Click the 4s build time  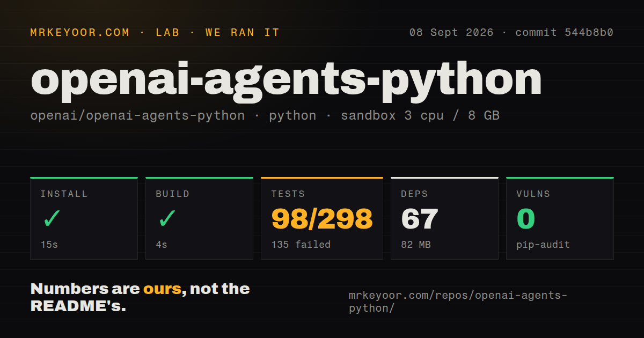point(162,245)
